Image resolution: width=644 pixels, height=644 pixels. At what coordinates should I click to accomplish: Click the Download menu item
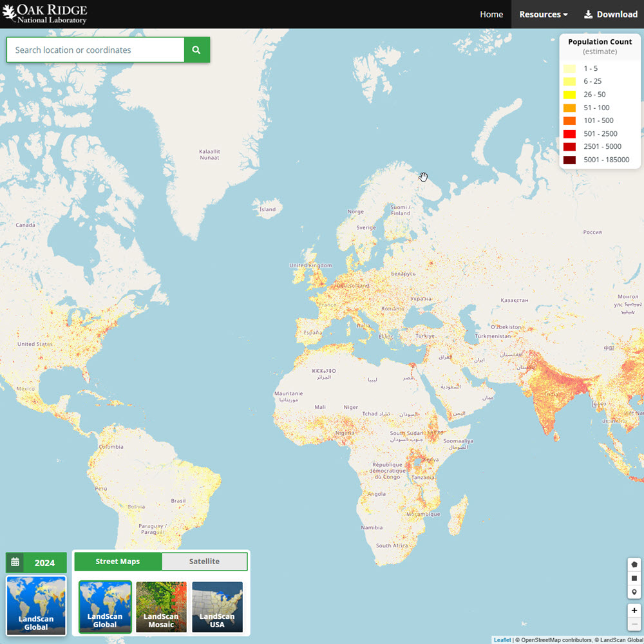point(611,14)
